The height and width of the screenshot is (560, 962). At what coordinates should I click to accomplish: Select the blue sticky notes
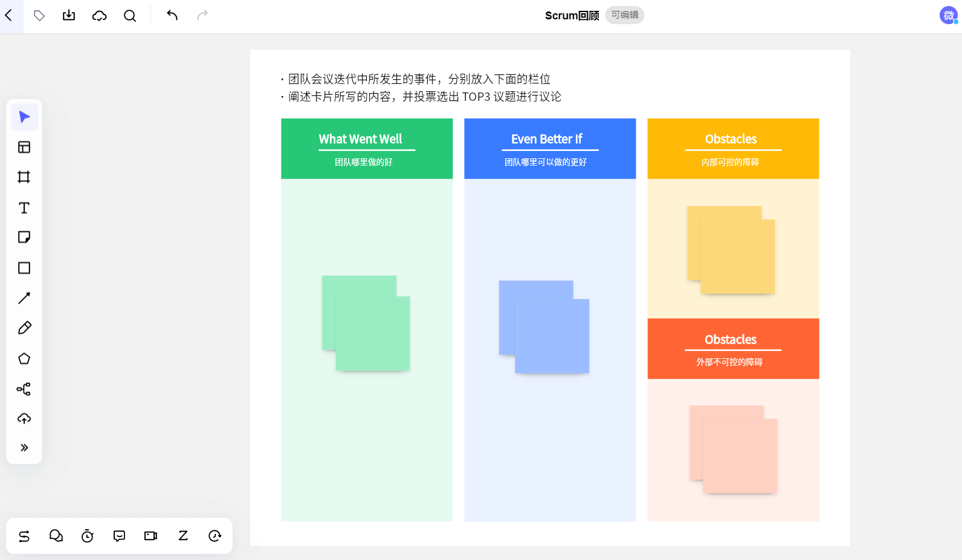tap(544, 327)
